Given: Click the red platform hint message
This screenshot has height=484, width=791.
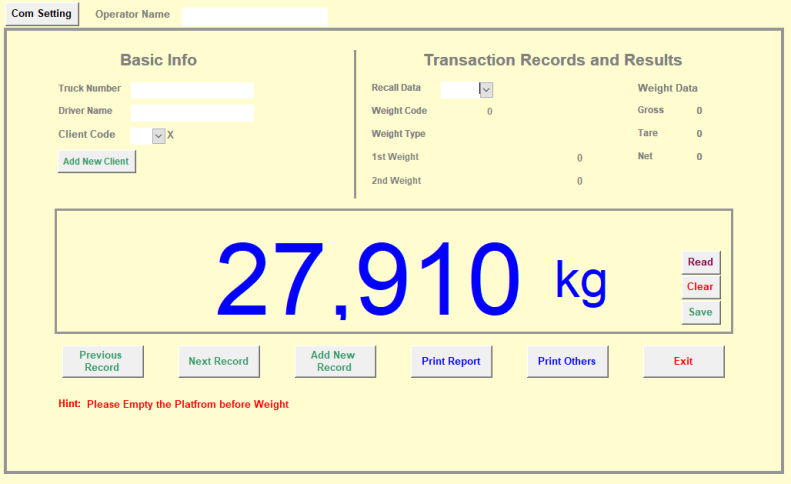Looking at the screenshot, I should coord(187,405).
